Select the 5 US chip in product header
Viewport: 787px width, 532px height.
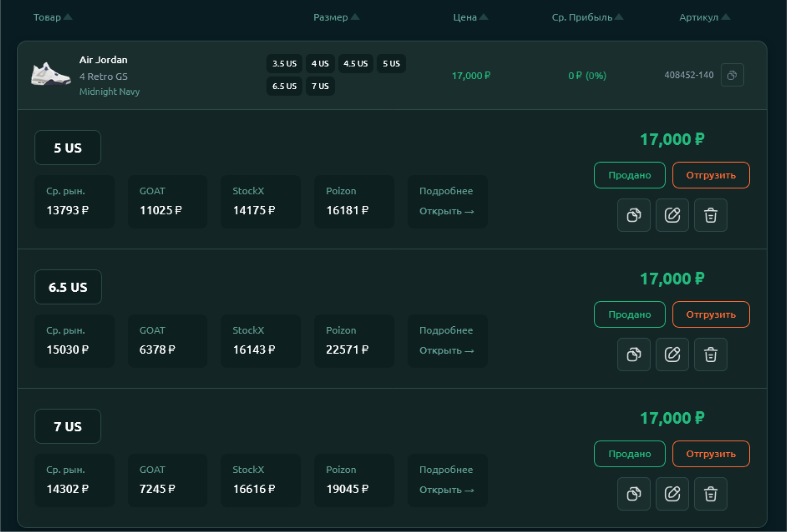click(x=391, y=64)
